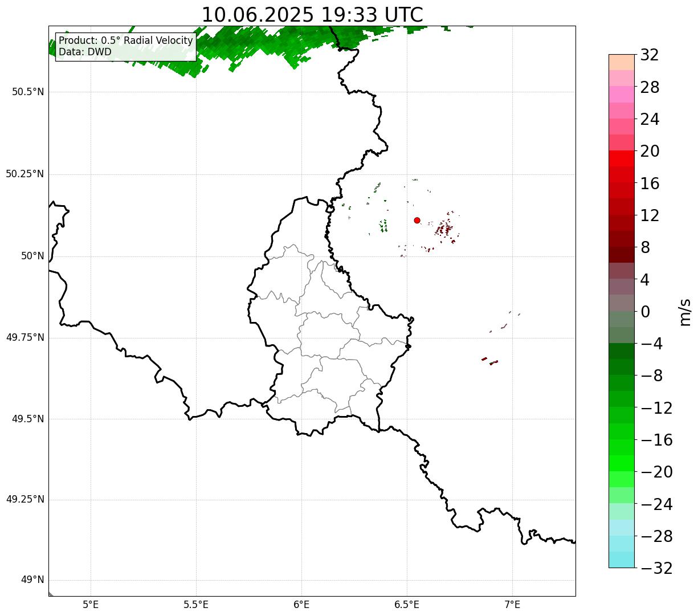Click the 49°N latitude label
Viewport: 698px width, 616px height.
32,580
